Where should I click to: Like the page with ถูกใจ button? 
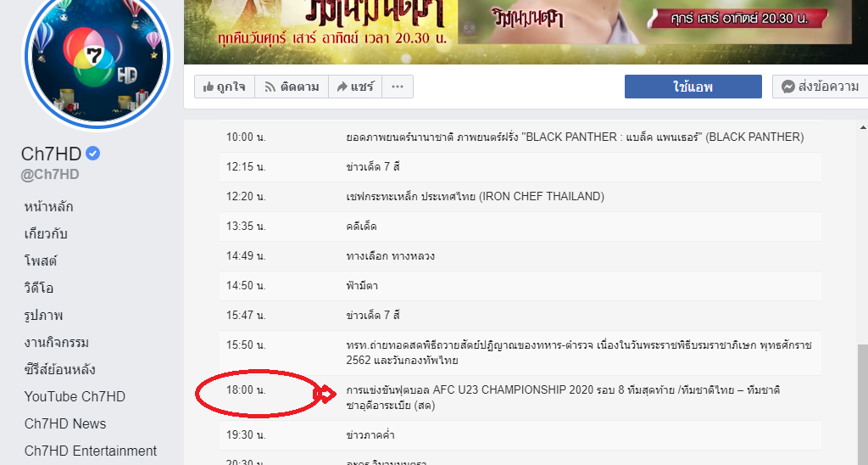point(224,87)
